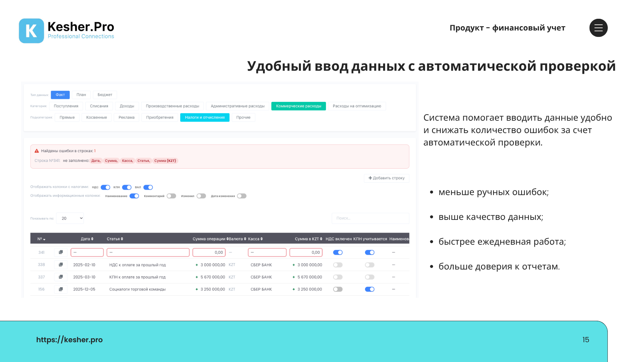Select the Поступления category button
The width and height of the screenshot is (644, 362).
click(66, 106)
